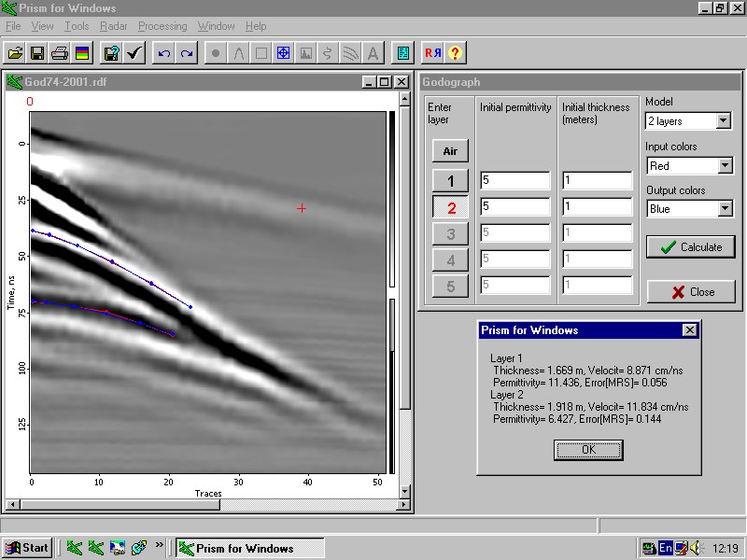Open the Tools menu
Viewport: 747px width, 560px height.
point(77,26)
